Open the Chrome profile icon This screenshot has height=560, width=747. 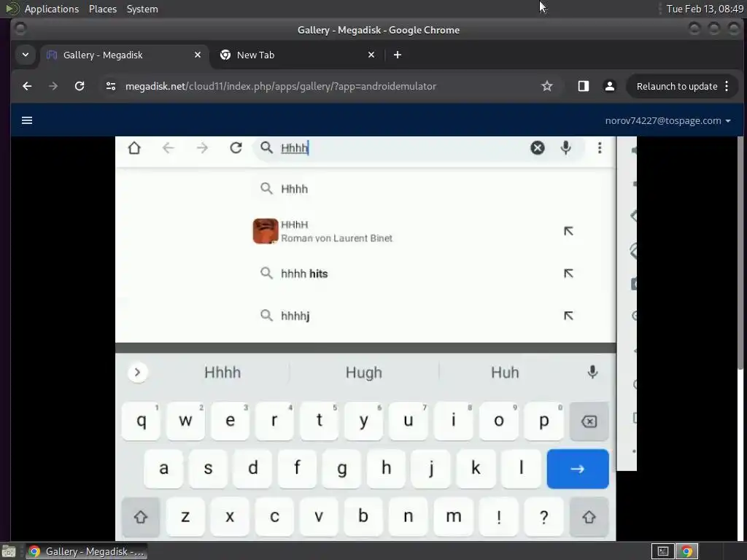click(609, 86)
